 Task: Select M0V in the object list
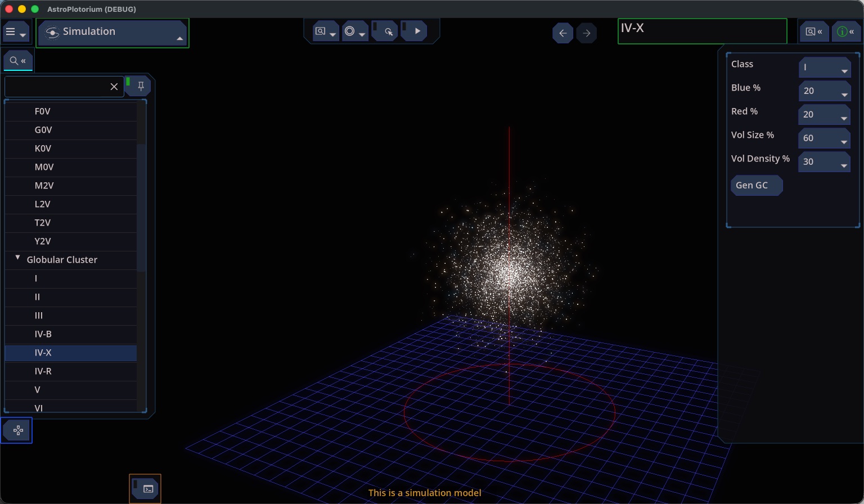(71, 167)
